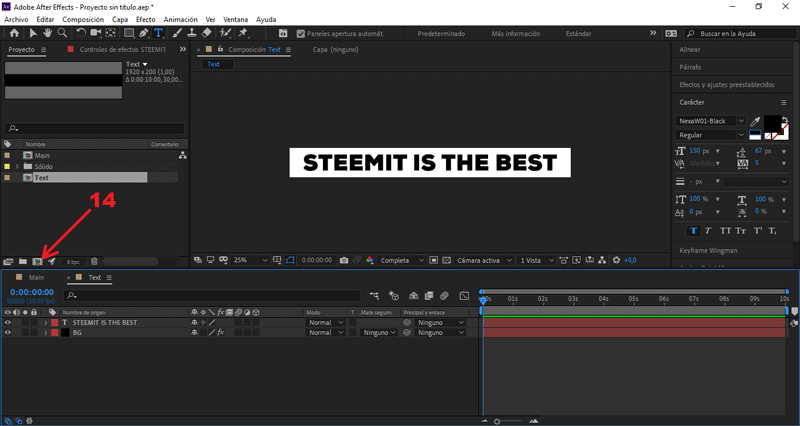This screenshot has height=426, width=800.
Task: Open the Composición menu
Action: point(83,19)
